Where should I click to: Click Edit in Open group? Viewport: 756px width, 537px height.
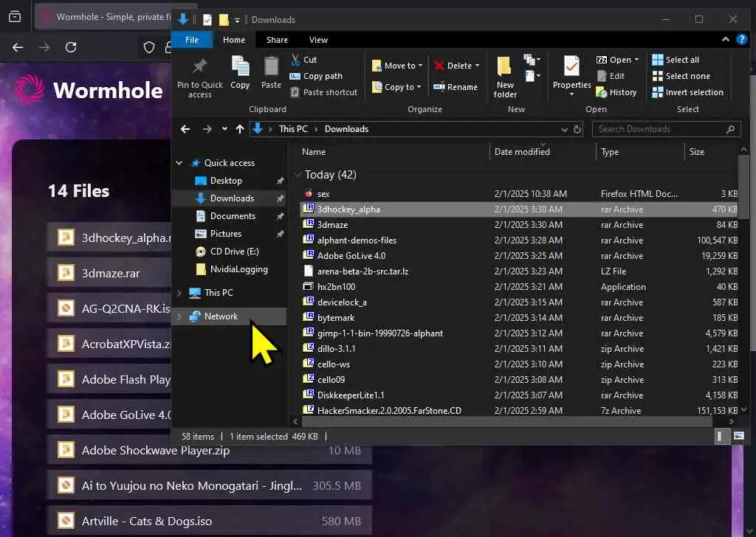tap(611, 76)
